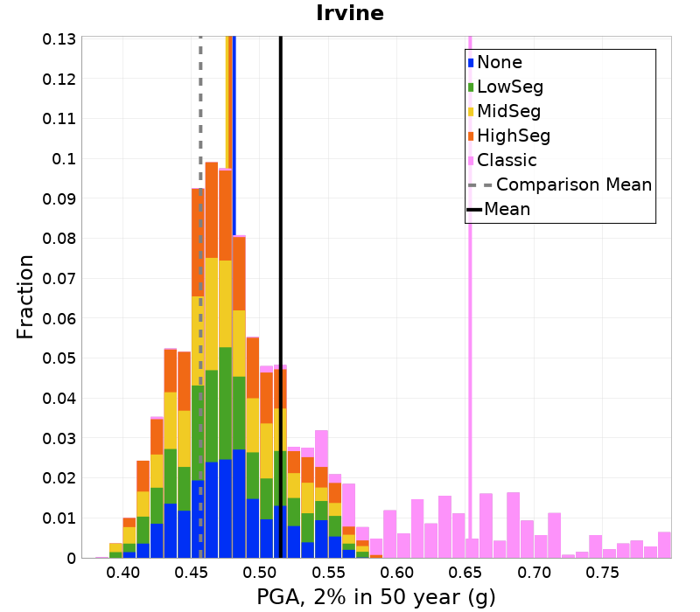The width and height of the screenshot is (700, 612).
Task: Select the "LowSeg" legend label
Action: pyautogui.click(x=510, y=87)
